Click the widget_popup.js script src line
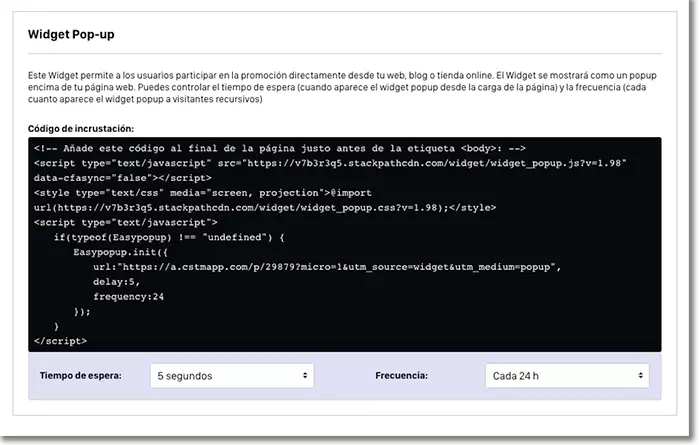 (x=330, y=163)
